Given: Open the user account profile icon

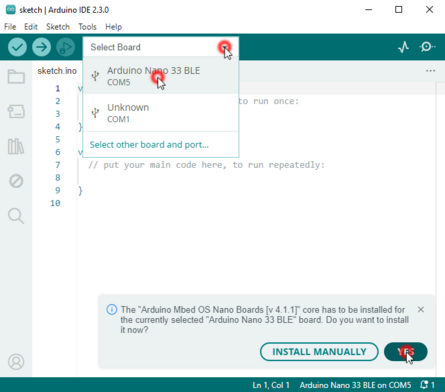Looking at the screenshot, I should pyautogui.click(x=16, y=362).
